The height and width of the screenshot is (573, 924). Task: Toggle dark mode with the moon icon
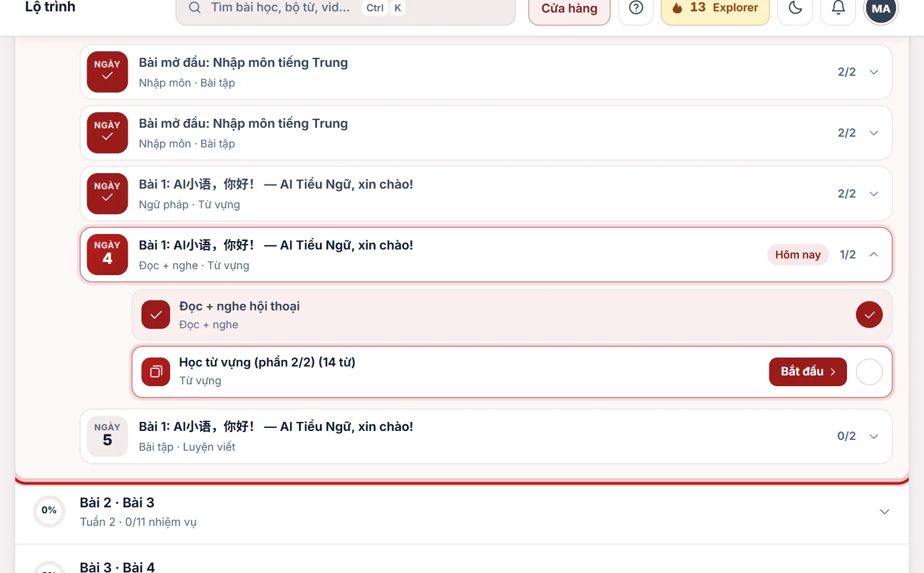(x=796, y=8)
